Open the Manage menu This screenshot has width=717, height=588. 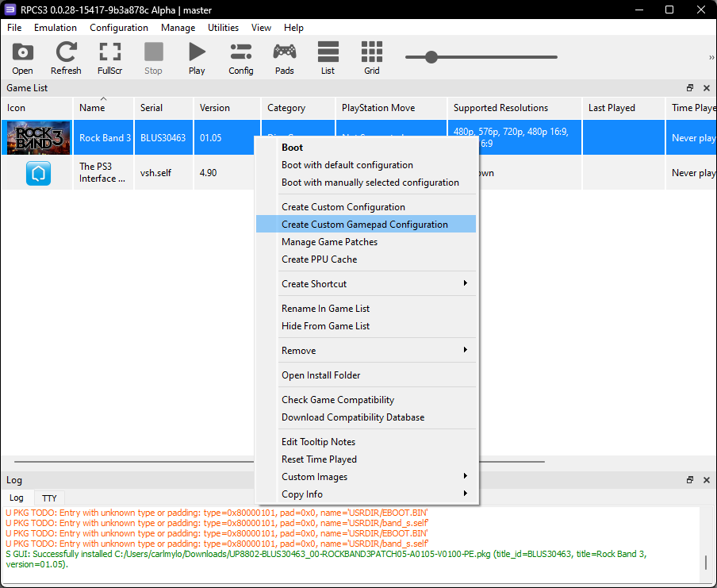(178, 28)
